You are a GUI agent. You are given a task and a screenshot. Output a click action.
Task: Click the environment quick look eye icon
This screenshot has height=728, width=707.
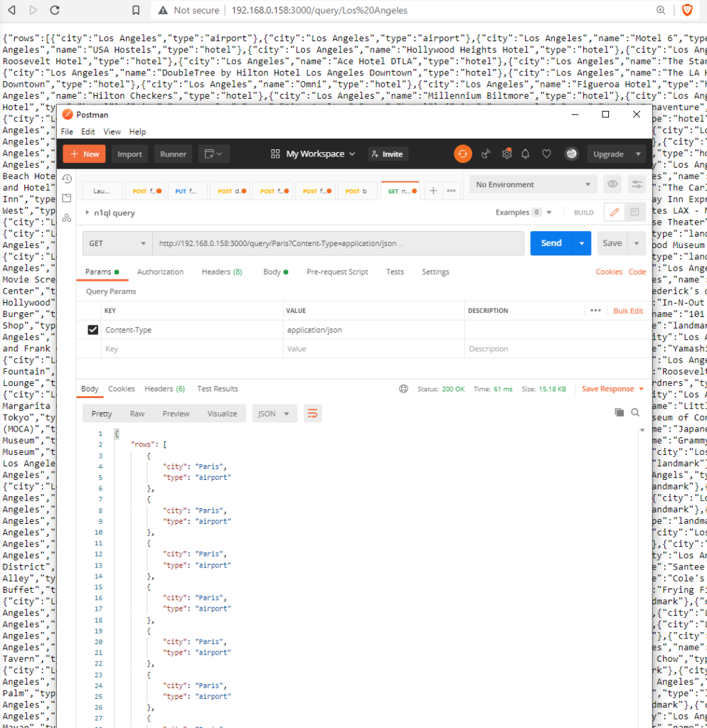point(612,185)
